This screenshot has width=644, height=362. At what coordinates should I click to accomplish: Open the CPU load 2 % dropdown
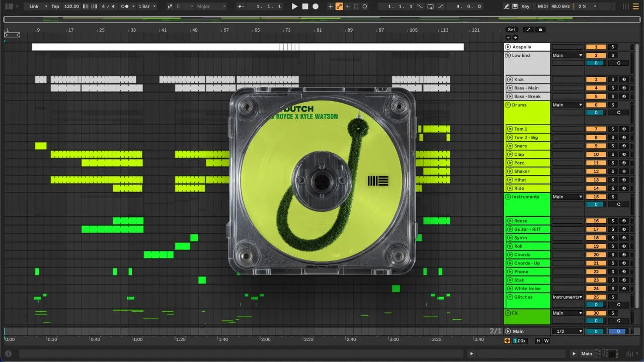click(587, 7)
